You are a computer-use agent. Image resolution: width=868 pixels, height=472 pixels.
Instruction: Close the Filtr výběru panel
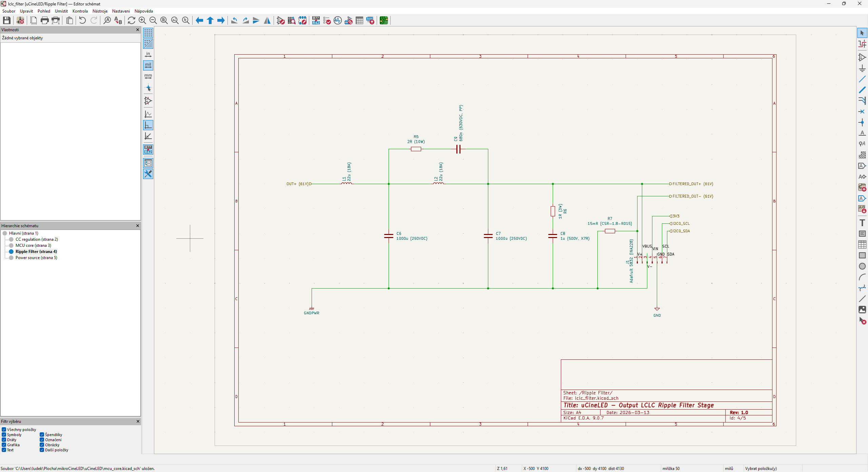pyautogui.click(x=138, y=421)
